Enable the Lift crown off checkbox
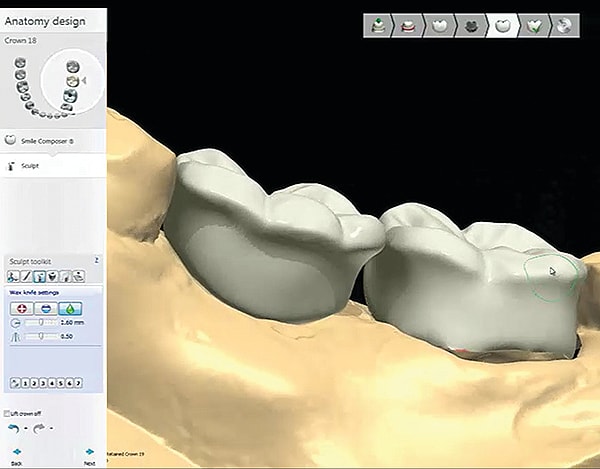The image size is (600, 469). pyautogui.click(x=7, y=414)
